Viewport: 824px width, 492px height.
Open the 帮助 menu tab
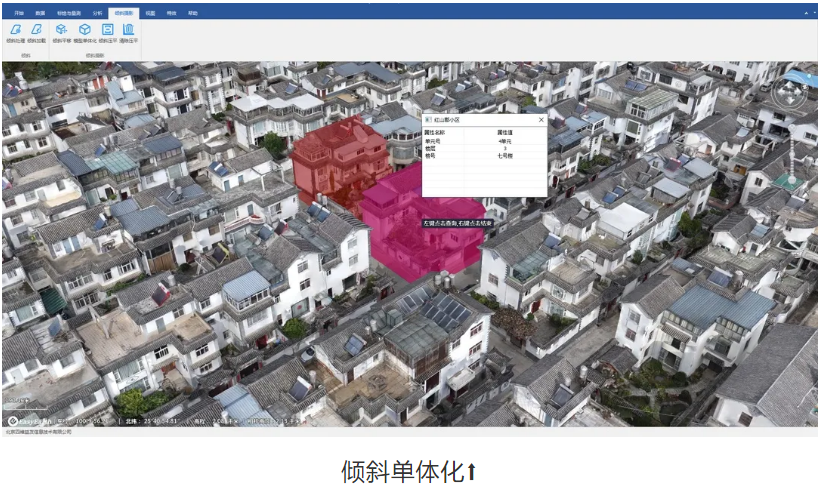click(x=193, y=12)
